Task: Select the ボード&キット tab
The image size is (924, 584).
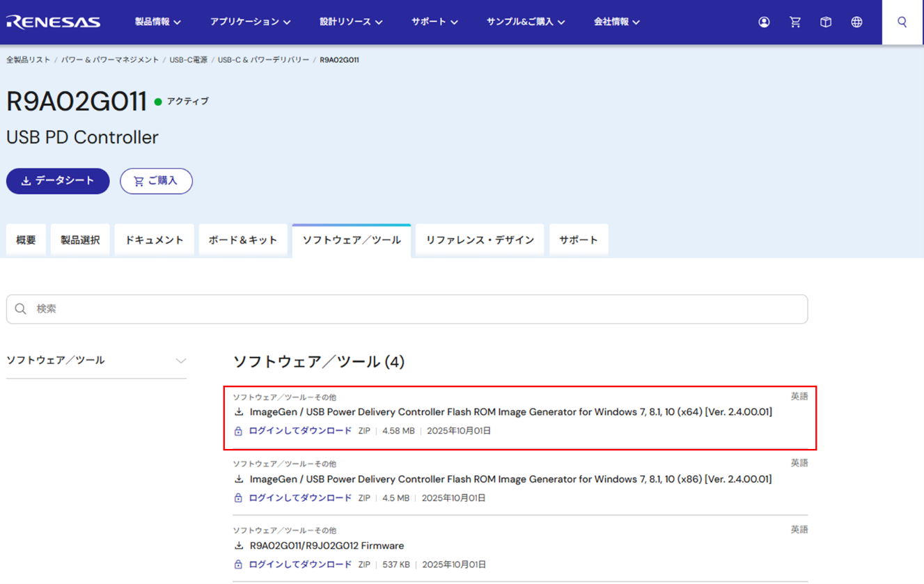Action: (243, 240)
